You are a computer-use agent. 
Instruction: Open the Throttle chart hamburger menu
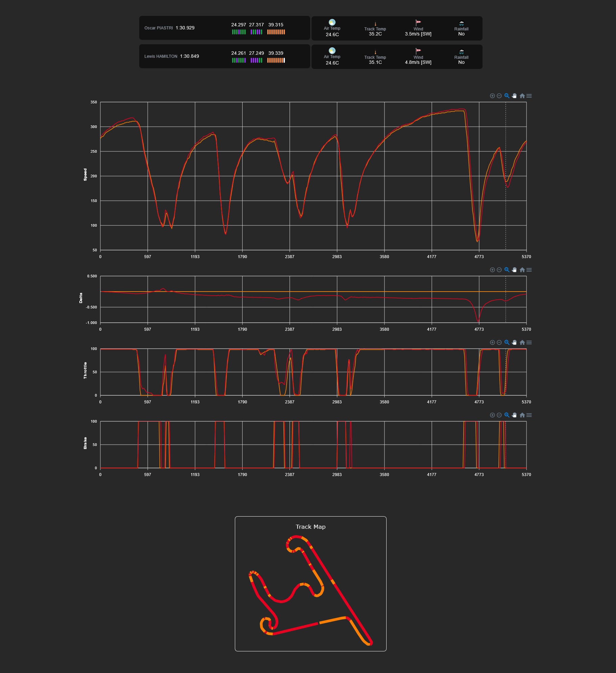pos(529,343)
